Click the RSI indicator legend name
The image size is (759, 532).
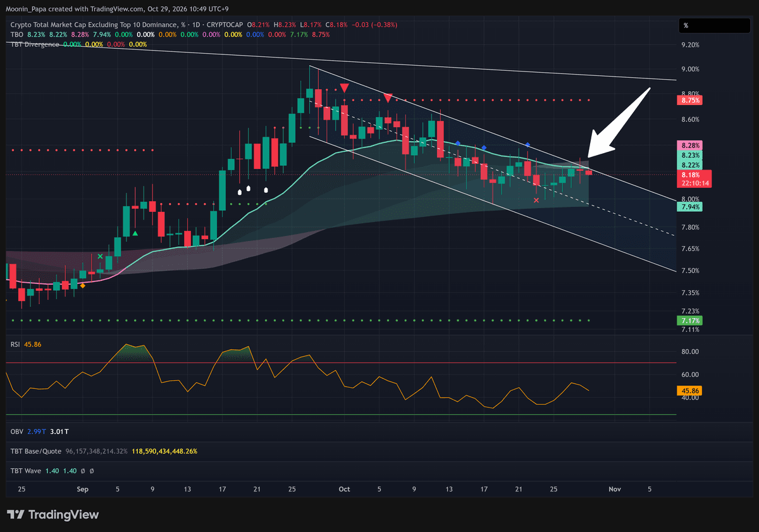click(15, 344)
